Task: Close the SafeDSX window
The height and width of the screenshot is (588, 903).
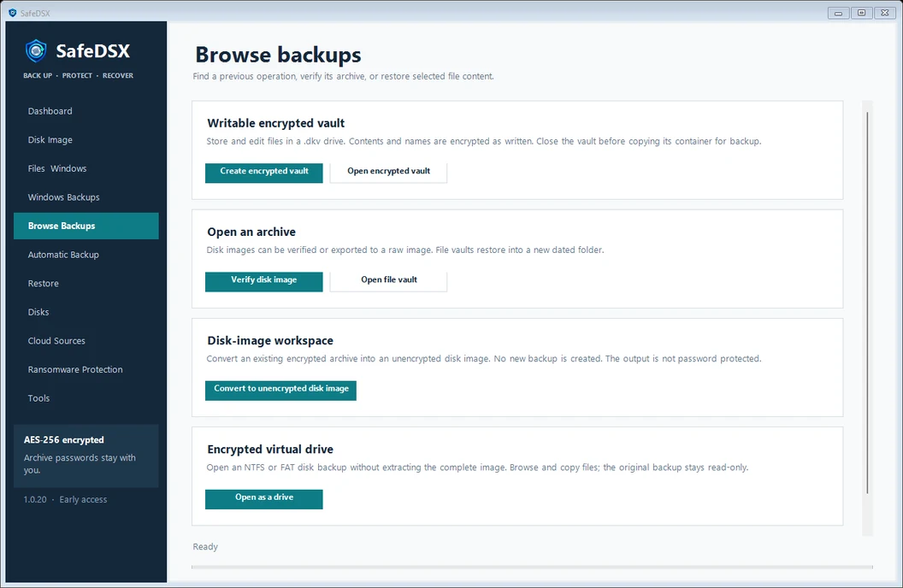Action: coord(884,13)
